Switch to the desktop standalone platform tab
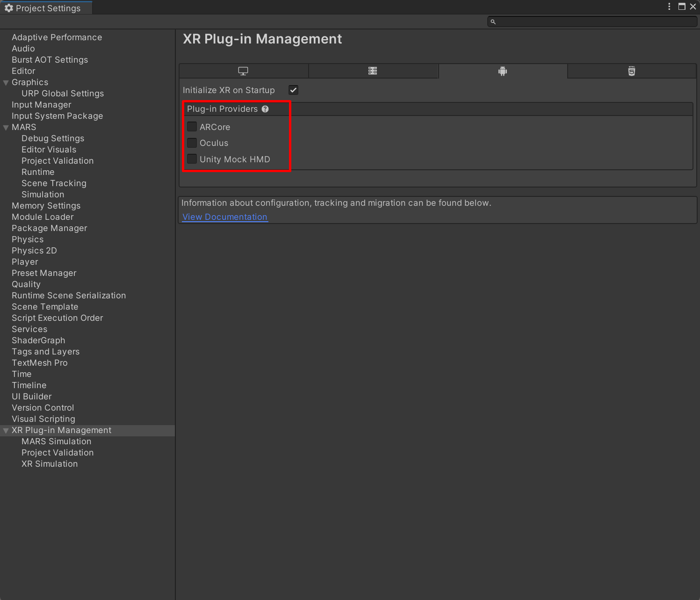 pos(243,71)
